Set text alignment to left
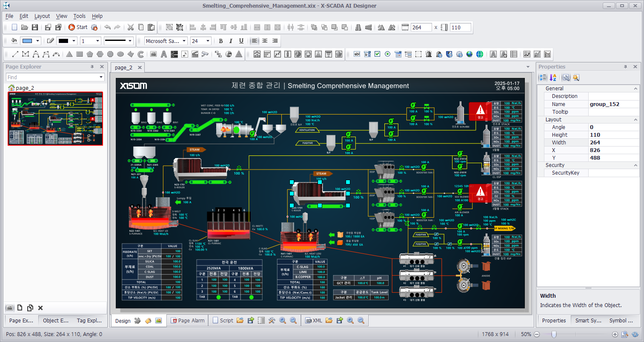 tap(255, 41)
